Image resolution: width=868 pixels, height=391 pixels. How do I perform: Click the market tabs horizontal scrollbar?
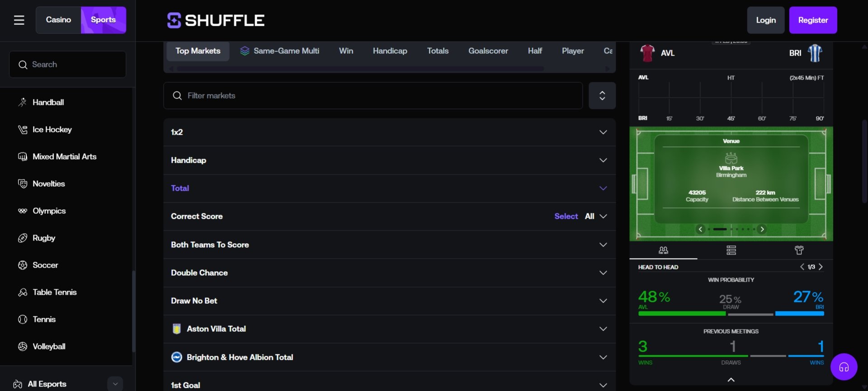coord(360,69)
